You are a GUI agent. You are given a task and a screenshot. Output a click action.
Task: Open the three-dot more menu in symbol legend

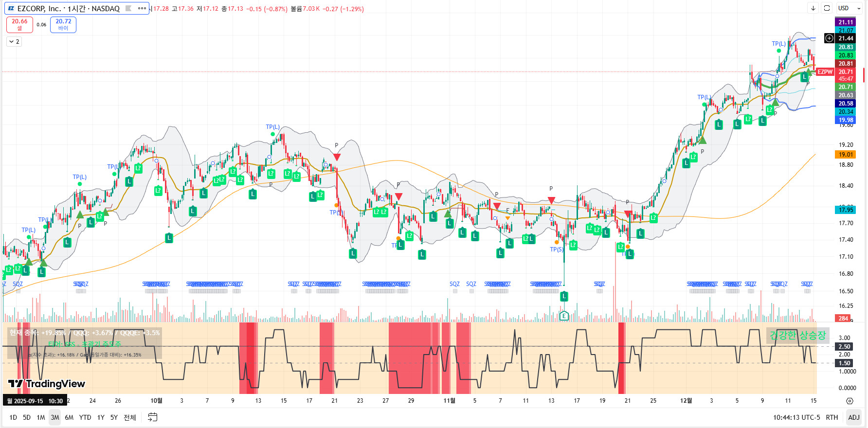[x=142, y=8]
